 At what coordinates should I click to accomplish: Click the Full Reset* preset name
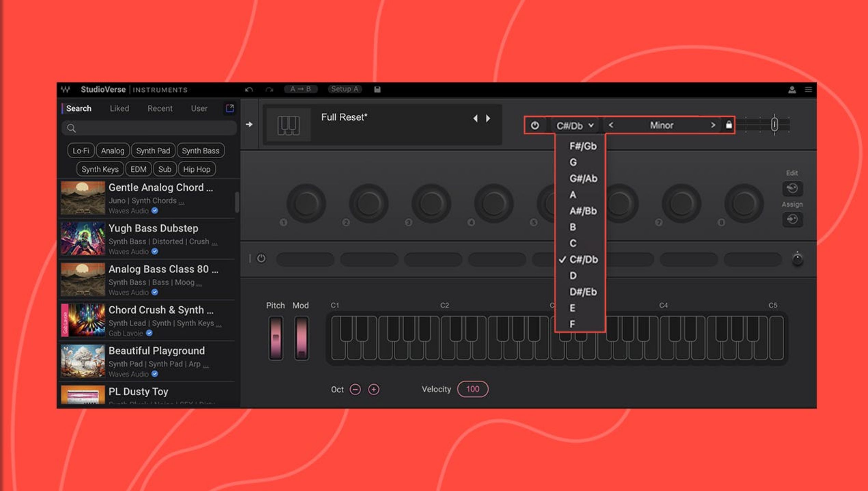pyautogui.click(x=344, y=117)
